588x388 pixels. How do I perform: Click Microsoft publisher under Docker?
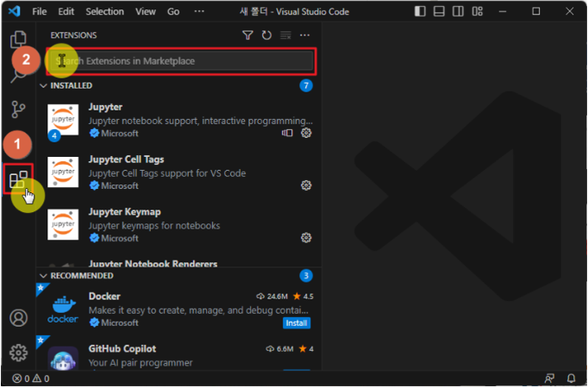pyautogui.click(x=120, y=323)
